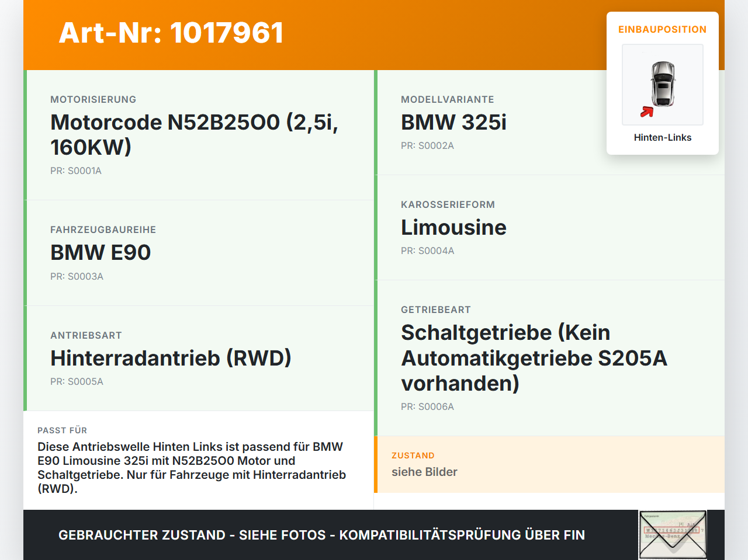Select the Schaltgetriebe (Kein Automatikgetriebe S205A vorhanden) text
748x560 pixels.
534,357
